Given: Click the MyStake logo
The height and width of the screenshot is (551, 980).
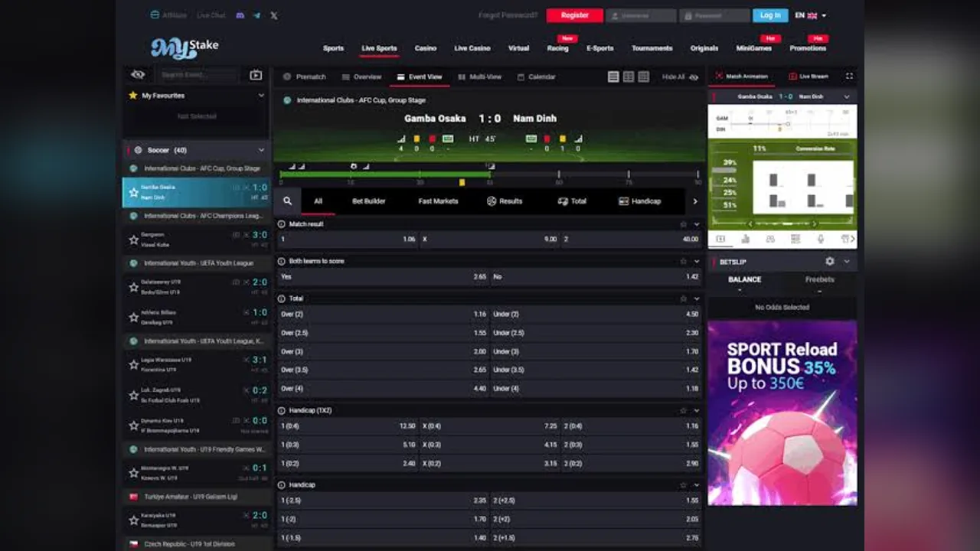Looking at the screenshot, I should (x=185, y=47).
